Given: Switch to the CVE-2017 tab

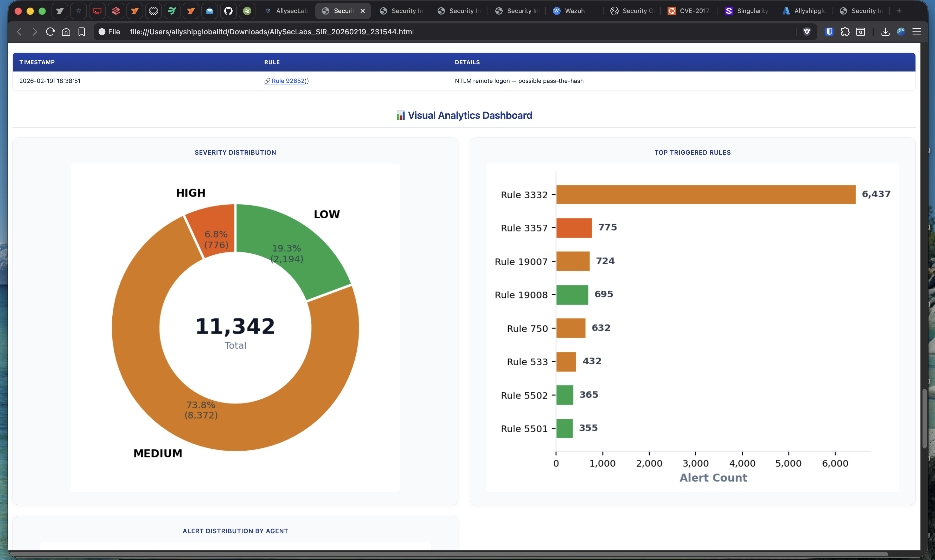Looking at the screenshot, I should click(x=690, y=11).
